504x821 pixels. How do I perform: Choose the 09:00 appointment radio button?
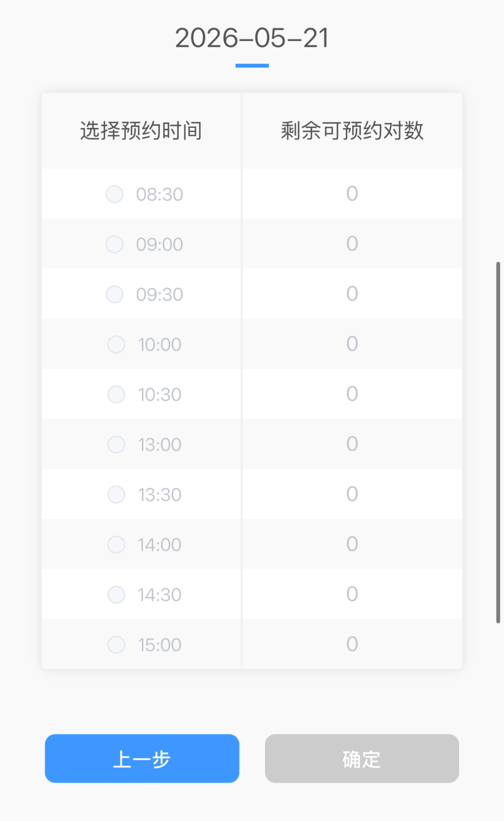[115, 244]
